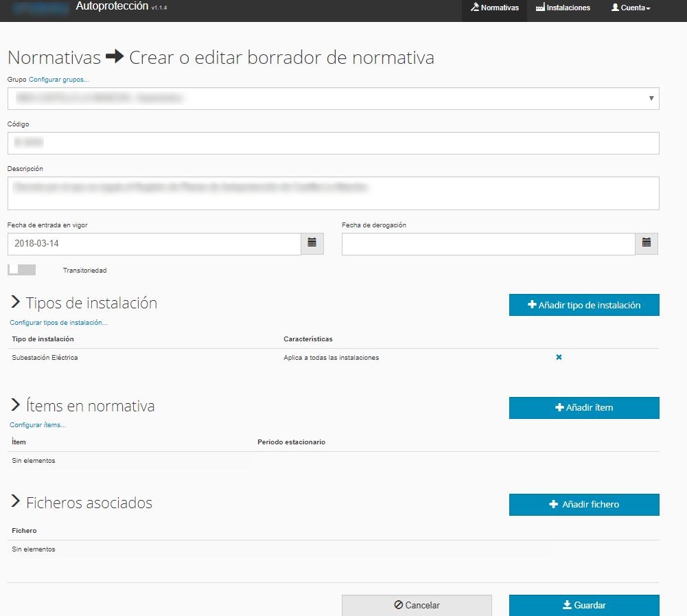This screenshot has height=616, width=687.
Task: Open calendar picker for Fecha de entrada en vigor
Action: pos(312,244)
